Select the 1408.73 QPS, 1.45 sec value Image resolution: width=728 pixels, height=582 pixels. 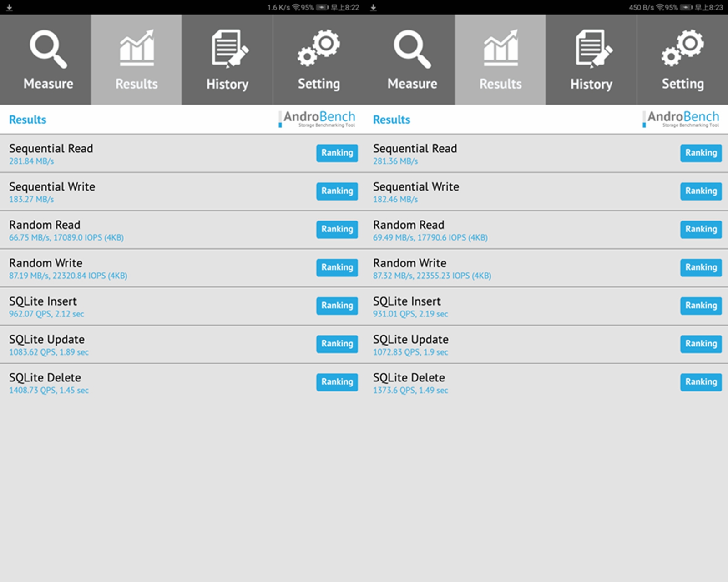coord(49,390)
